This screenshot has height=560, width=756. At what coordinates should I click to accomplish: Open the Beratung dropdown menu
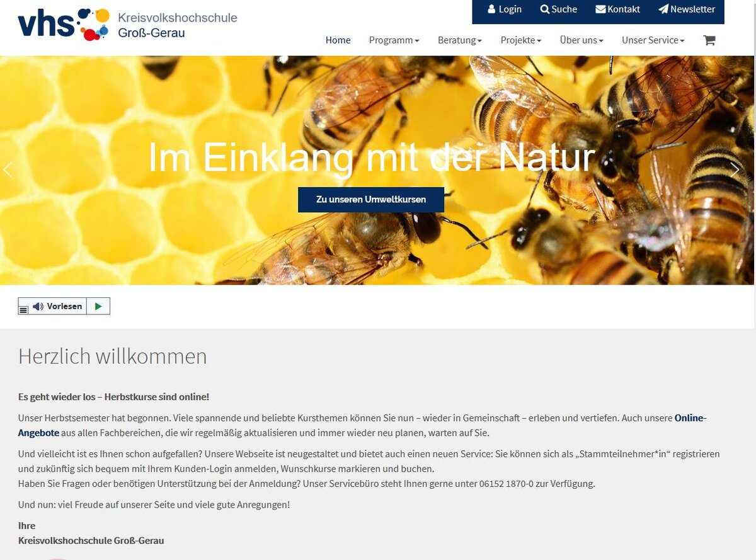click(x=459, y=40)
